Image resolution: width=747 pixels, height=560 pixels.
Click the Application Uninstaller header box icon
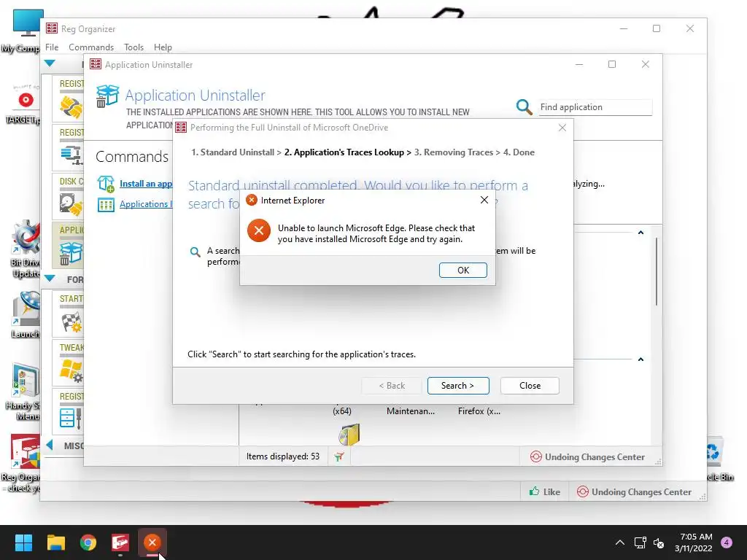coord(107,96)
